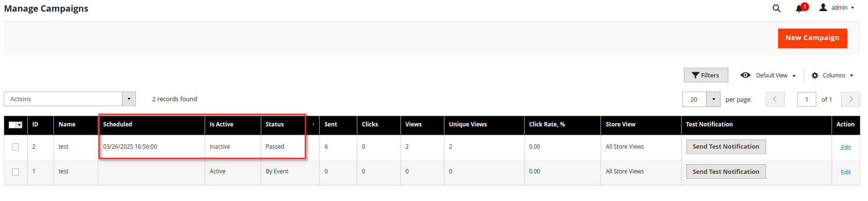The image size is (868, 201).
Task: Open the search magnifier icon
Action: click(776, 8)
